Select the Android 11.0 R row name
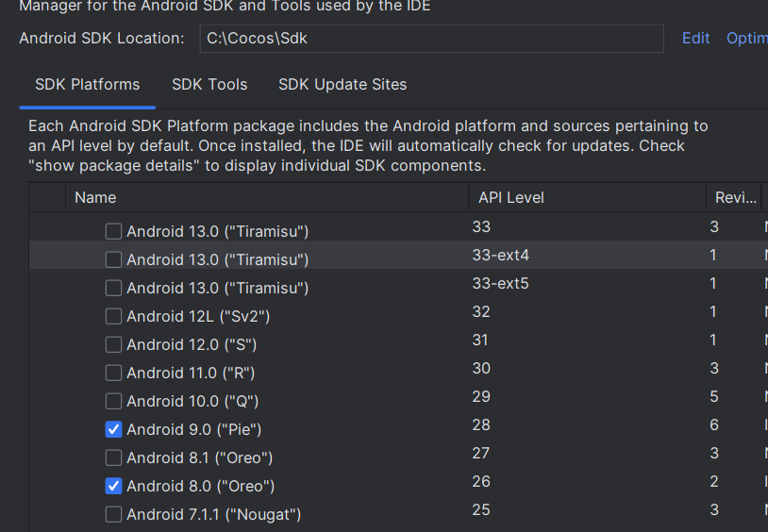The width and height of the screenshot is (768, 532). [191, 373]
